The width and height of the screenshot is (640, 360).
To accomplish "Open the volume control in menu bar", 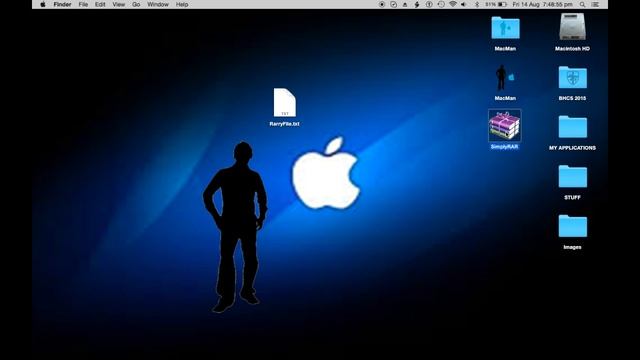I will [464, 4].
